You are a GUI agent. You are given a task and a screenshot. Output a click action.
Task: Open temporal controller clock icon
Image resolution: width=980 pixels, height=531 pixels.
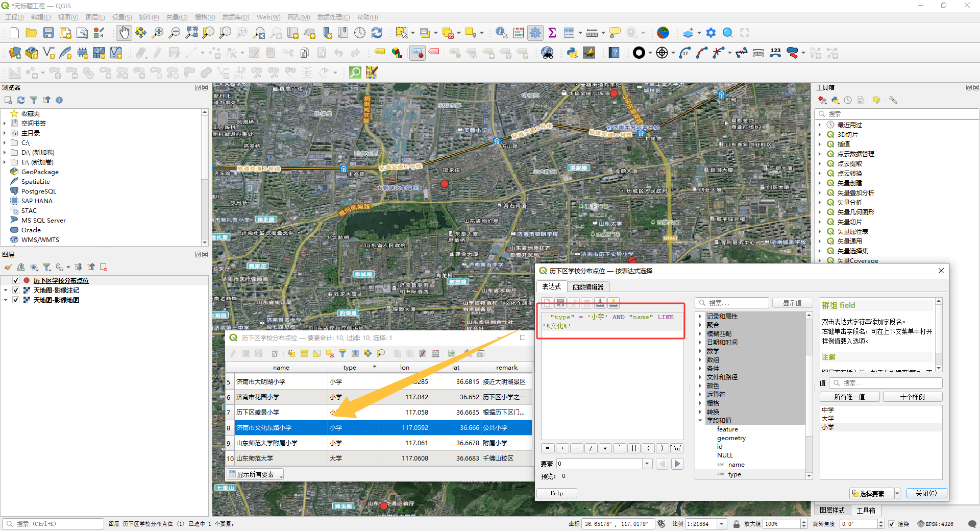pos(360,33)
